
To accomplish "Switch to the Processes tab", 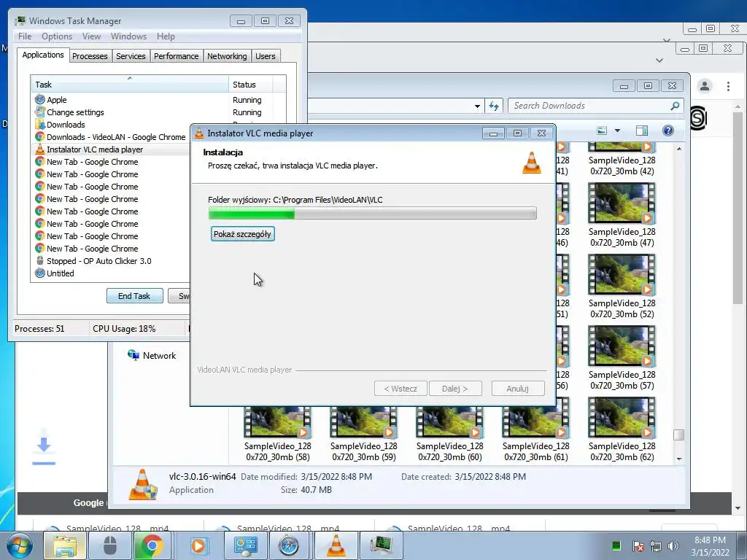I will (90, 56).
